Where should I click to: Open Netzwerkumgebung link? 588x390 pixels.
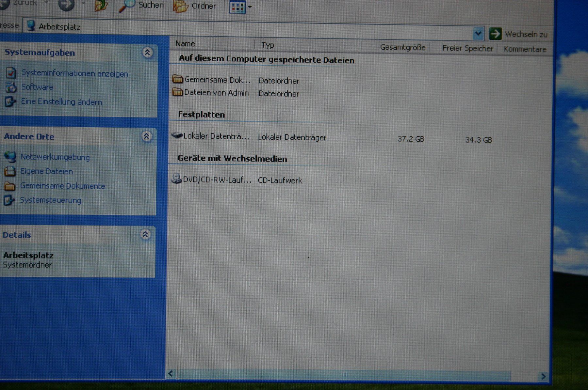click(55, 157)
